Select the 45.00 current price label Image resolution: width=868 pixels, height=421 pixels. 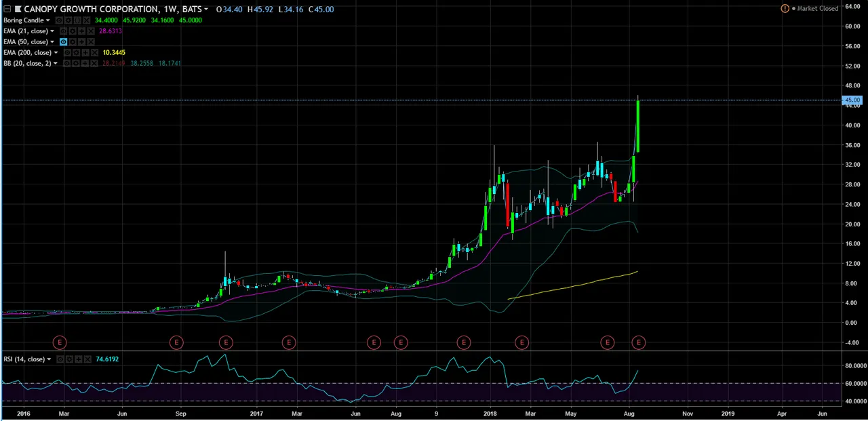coord(851,100)
